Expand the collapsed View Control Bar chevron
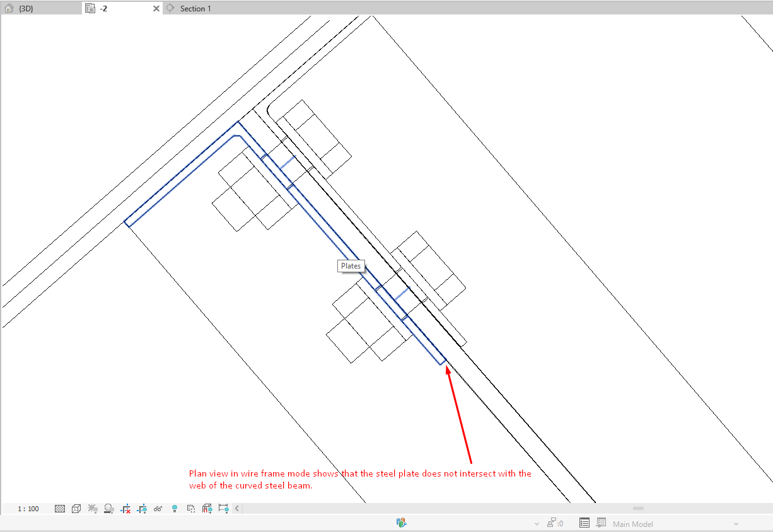 pos(236,509)
